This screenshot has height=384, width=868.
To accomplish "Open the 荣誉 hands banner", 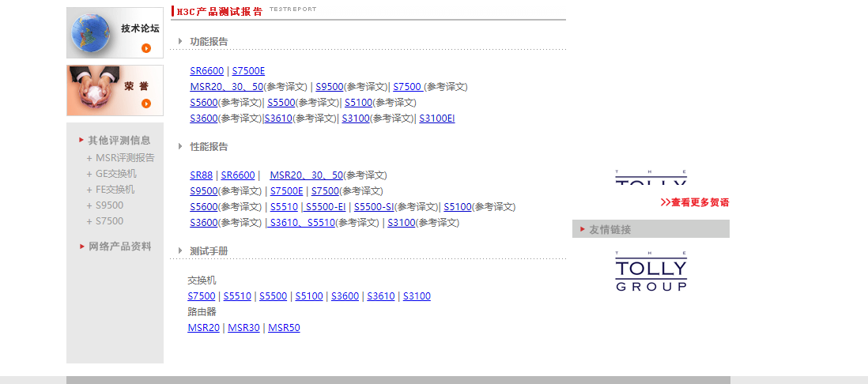I will (115, 90).
